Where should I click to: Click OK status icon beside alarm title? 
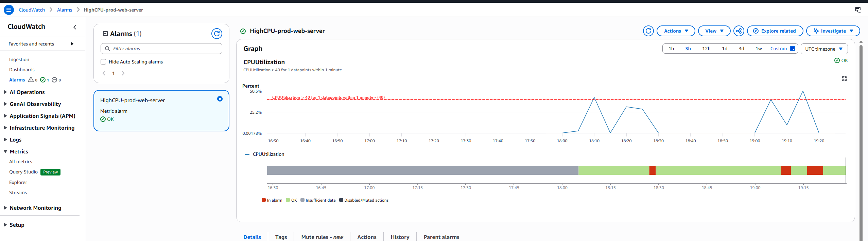coord(243,31)
